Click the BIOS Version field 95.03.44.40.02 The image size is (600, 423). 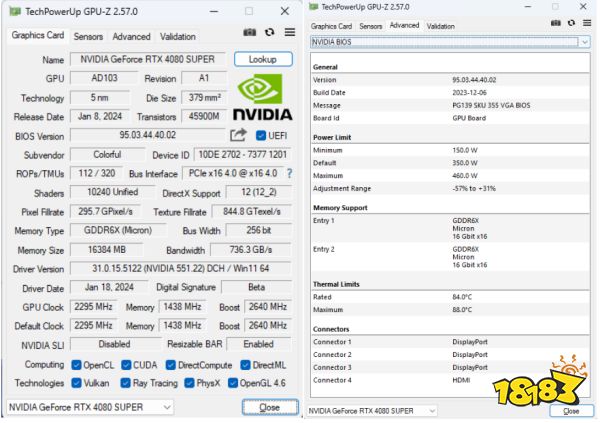147,135
